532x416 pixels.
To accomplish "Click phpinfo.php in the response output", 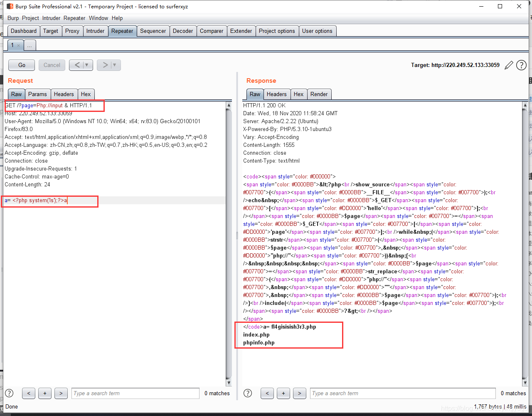I will point(259,343).
